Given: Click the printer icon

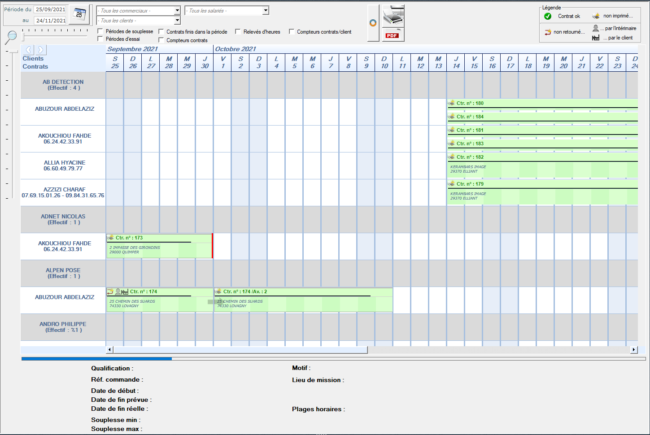Looking at the screenshot, I should tap(394, 16).
